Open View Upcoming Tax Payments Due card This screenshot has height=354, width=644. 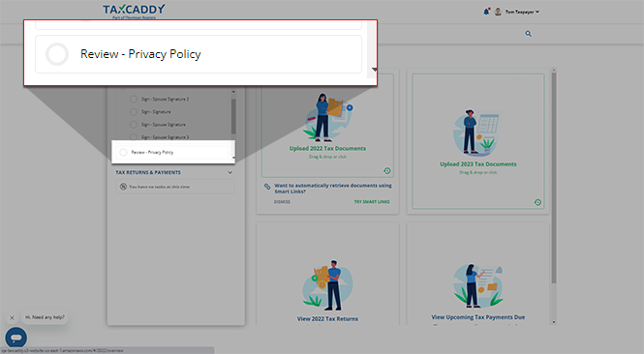click(x=478, y=275)
